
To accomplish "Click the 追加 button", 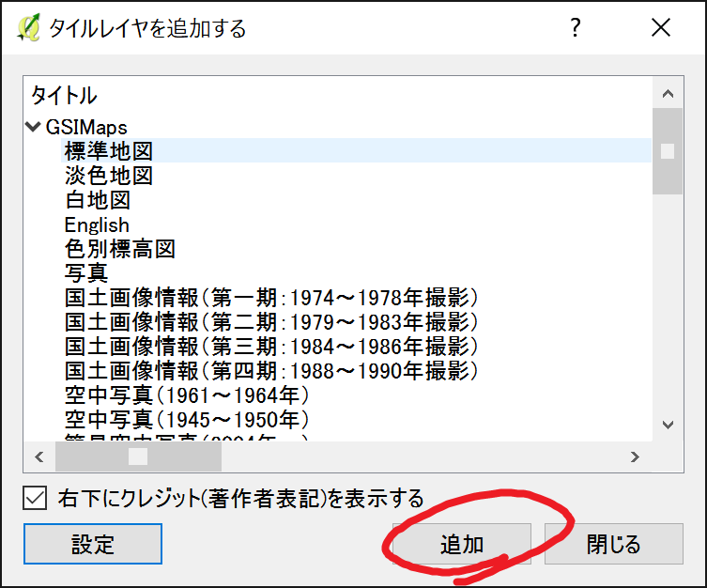I will 462,544.
